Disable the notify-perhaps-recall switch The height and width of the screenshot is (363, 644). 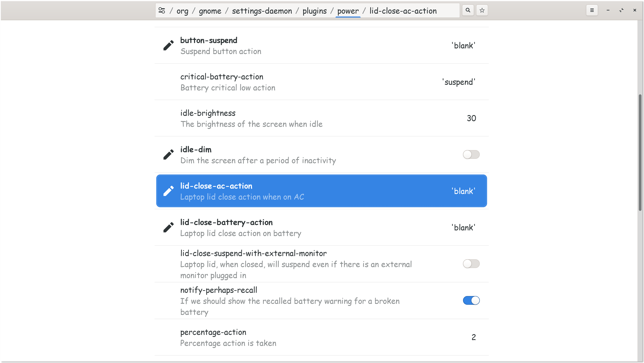pyautogui.click(x=471, y=301)
